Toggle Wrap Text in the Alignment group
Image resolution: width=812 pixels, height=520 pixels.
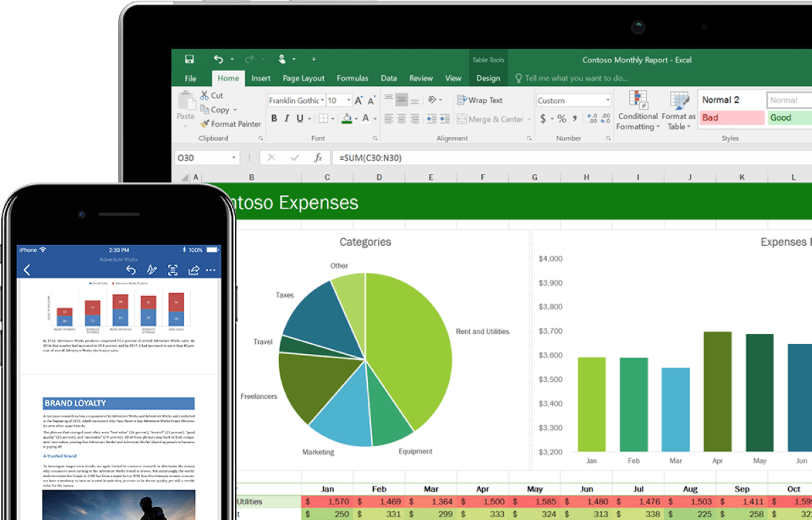point(479,100)
